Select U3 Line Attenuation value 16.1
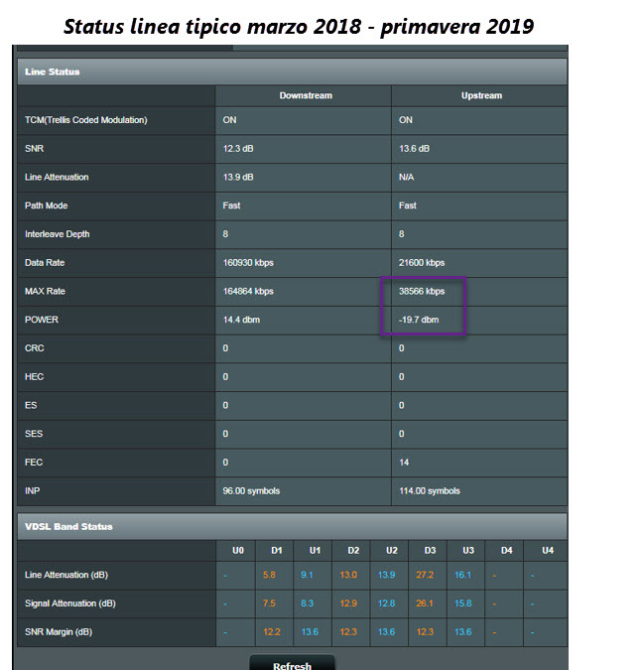The width and height of the screenshot is (644, 670). pos(462,575)
